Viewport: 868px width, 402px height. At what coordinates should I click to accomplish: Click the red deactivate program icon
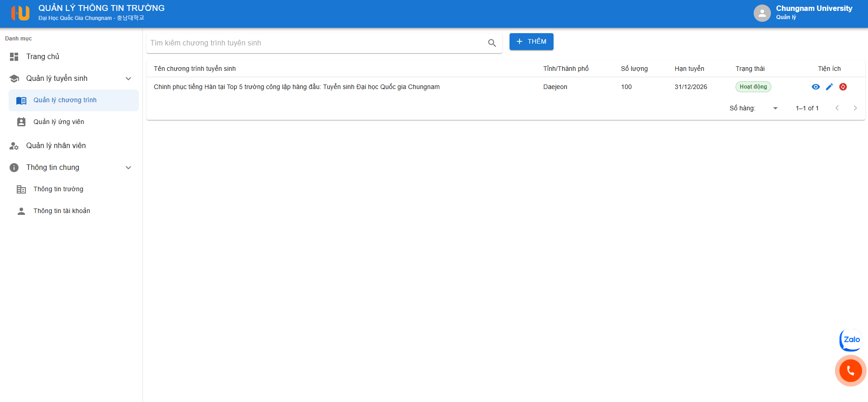(x=843, y=87)
